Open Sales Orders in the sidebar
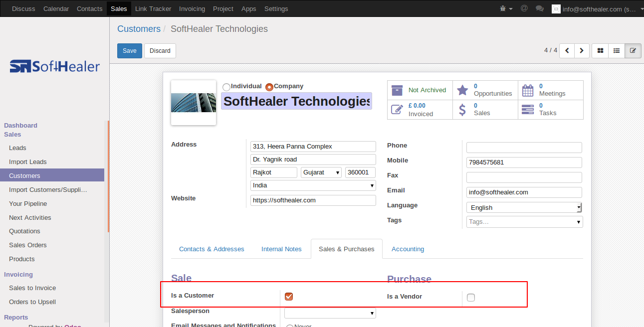 pos(28,245)
